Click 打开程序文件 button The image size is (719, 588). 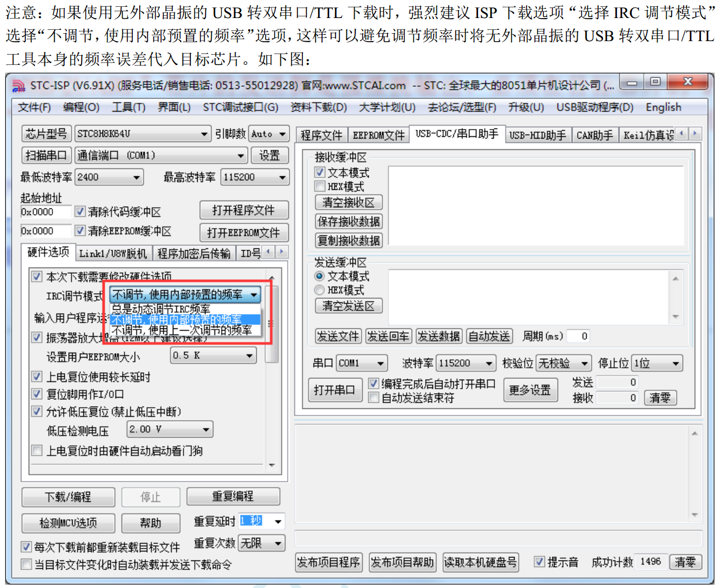click(x=244, y=211)
